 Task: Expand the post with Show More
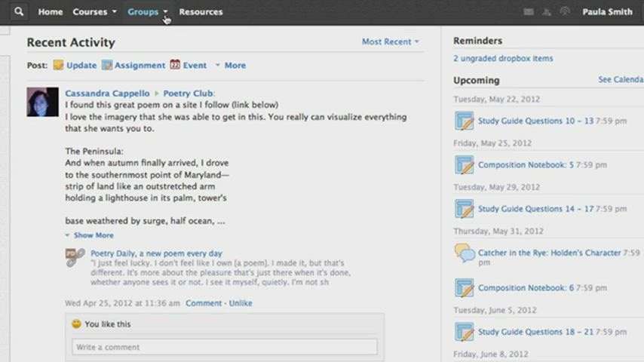(x=93, y=235)
